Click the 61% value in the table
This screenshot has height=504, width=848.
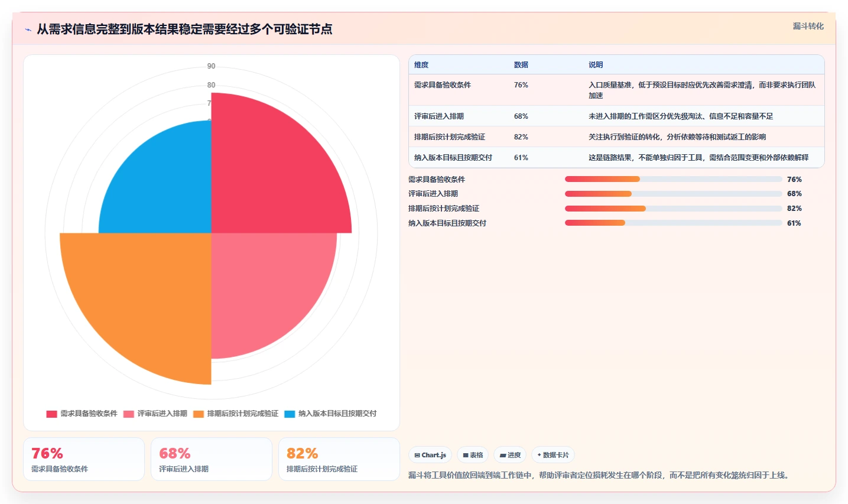click(x=521, y=158)
